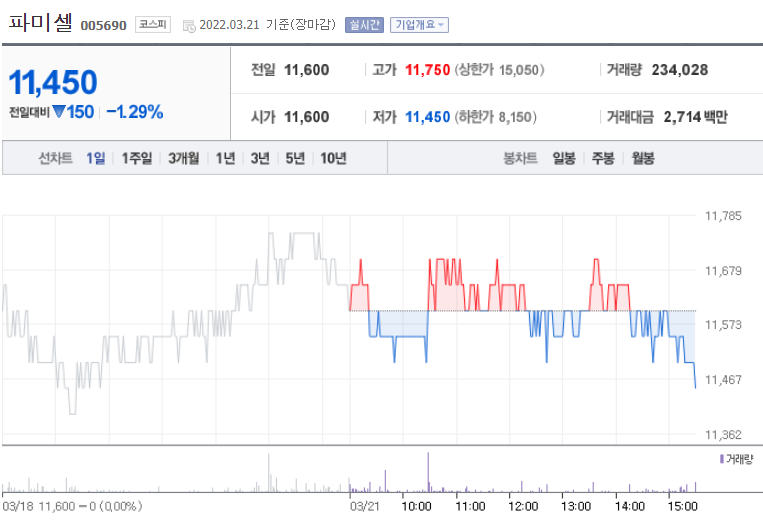
Task: Click the -1.29% change value
Action: pos(135,112)
